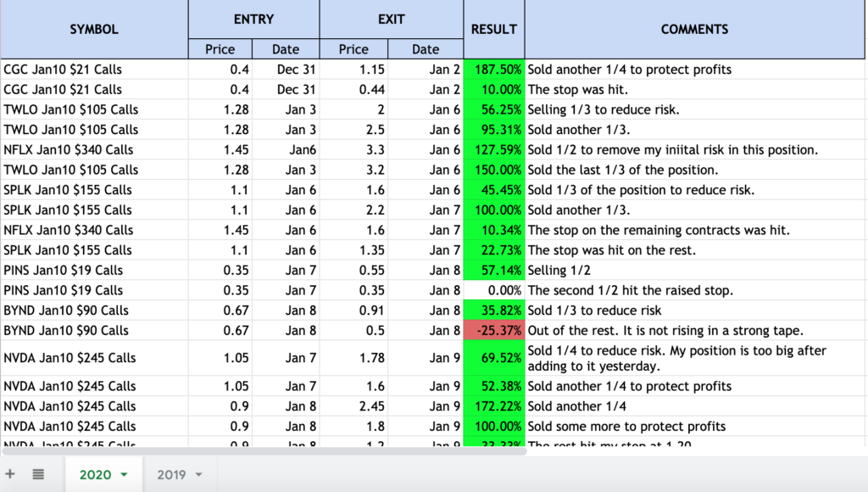
Task: Select the ENTRY header cell
Action: coord(253,20)
